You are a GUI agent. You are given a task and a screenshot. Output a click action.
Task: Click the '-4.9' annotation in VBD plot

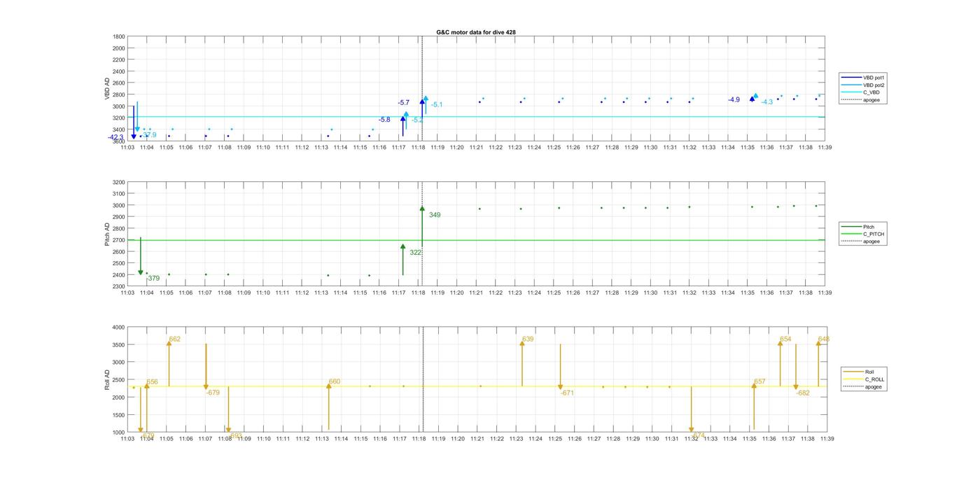pos(734,100)
